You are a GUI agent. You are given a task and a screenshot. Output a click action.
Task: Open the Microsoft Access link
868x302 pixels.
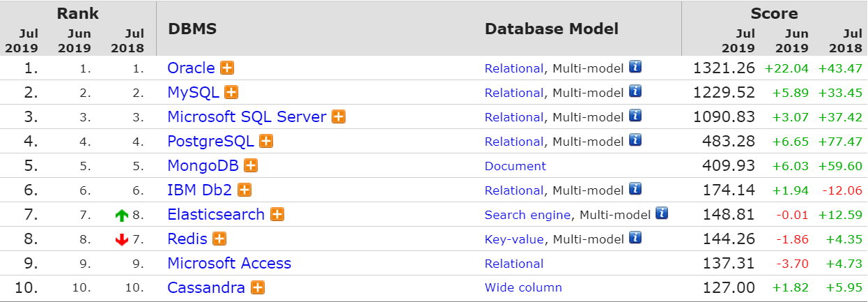[x=229, y=263]
